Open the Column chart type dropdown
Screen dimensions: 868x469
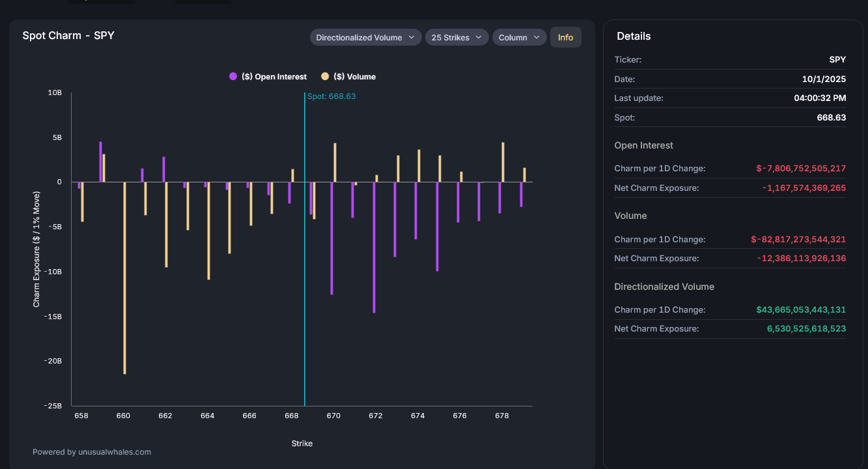point(520,37)
